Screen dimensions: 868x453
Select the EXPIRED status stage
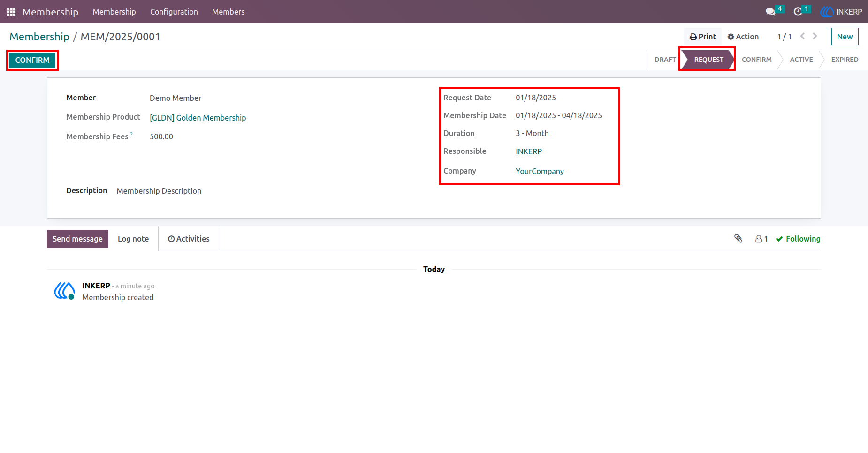[x=845, y=60]
